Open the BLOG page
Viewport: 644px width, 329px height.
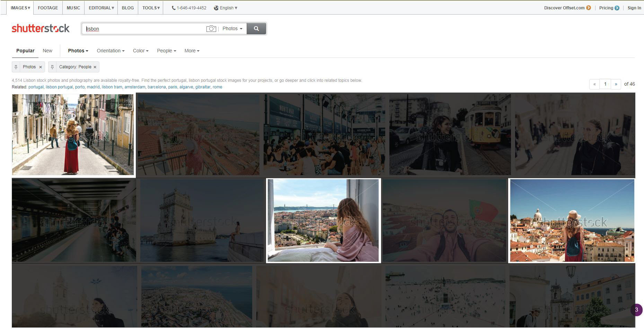(x=128, y=8)
